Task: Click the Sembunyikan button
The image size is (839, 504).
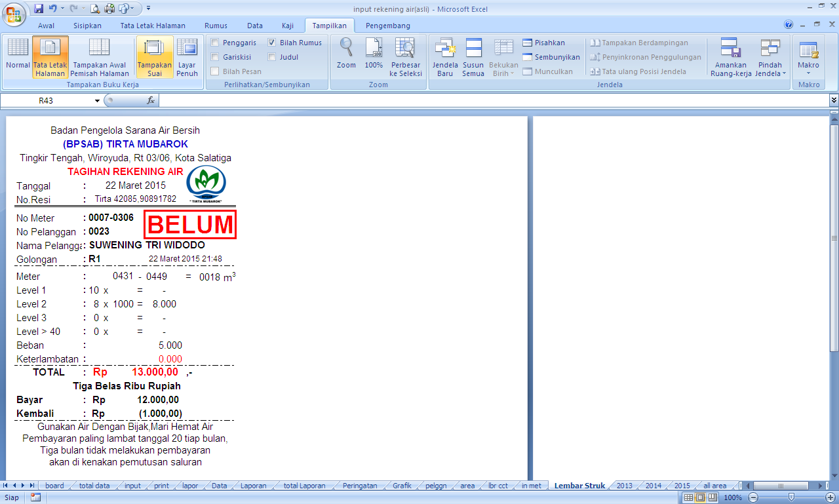Action: [x=556, y=56]
